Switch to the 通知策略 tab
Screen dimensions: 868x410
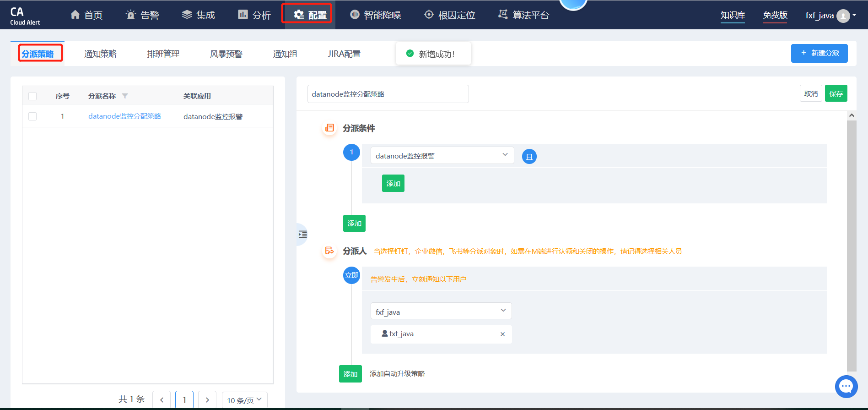point(100,54)
